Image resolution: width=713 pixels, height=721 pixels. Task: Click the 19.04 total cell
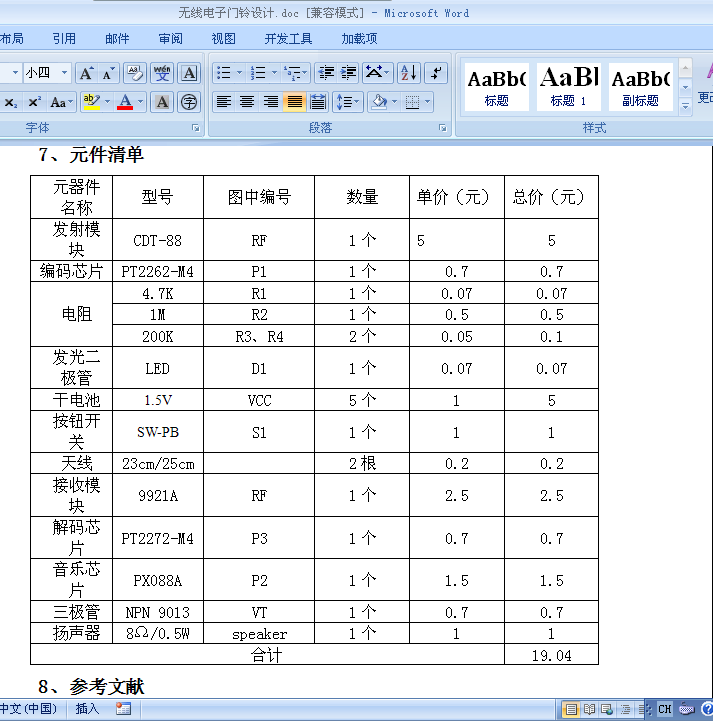[x=551, y=654]
